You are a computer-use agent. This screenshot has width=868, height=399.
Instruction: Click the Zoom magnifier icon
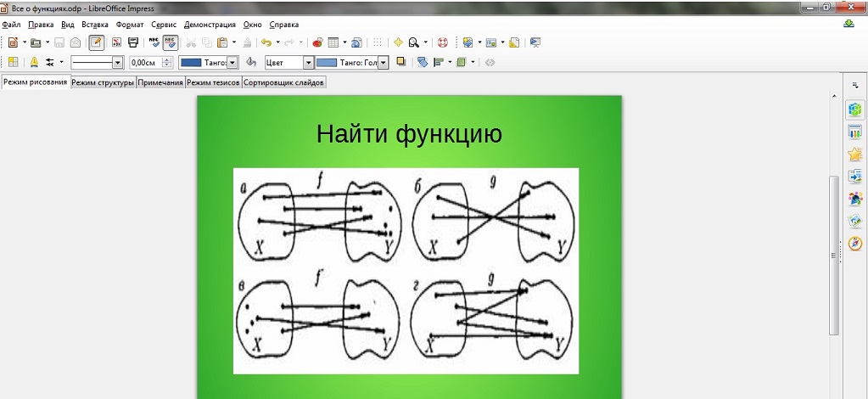coord(413,42)
